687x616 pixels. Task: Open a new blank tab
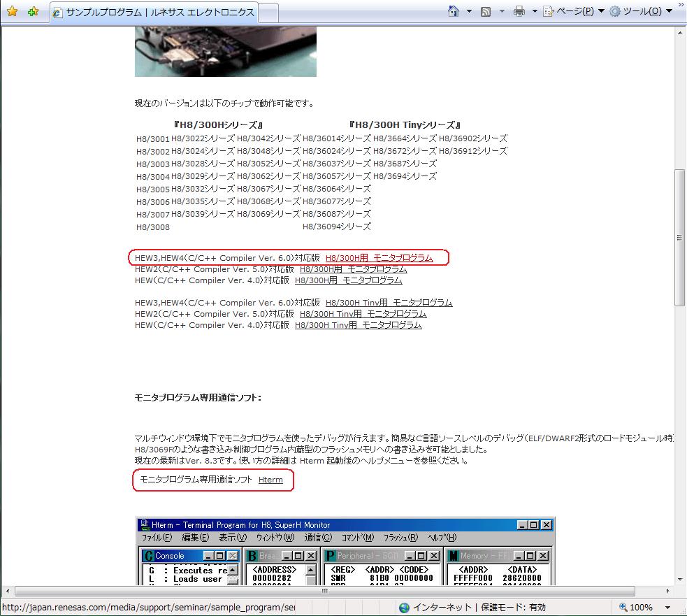[x=269, y=13]
